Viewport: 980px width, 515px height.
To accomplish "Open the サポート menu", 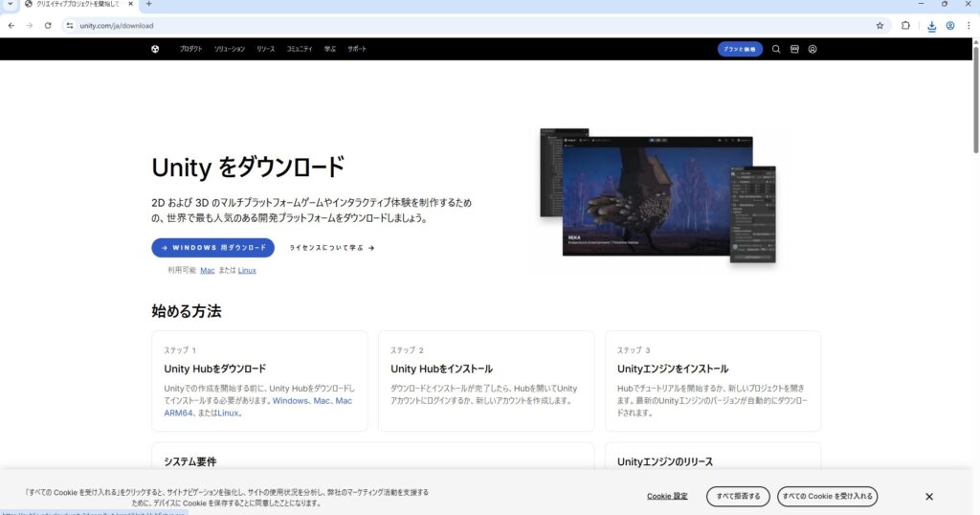I will tap(357, 49).
